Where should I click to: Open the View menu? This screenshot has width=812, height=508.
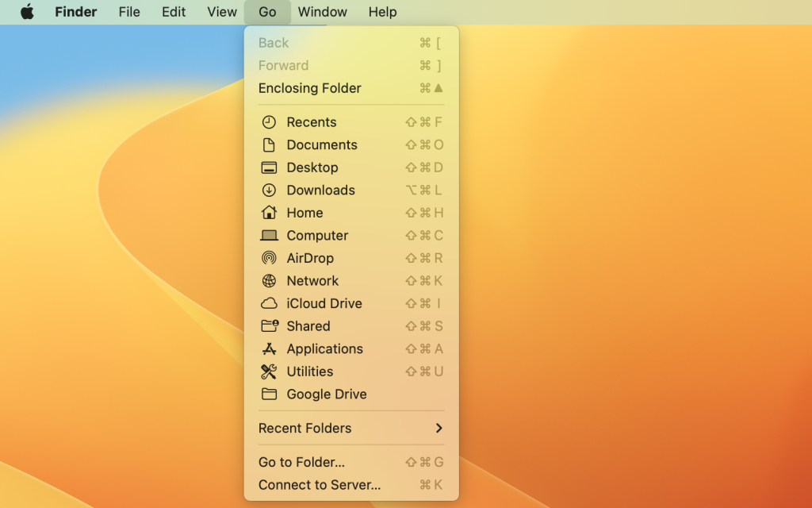click(221, 12)
